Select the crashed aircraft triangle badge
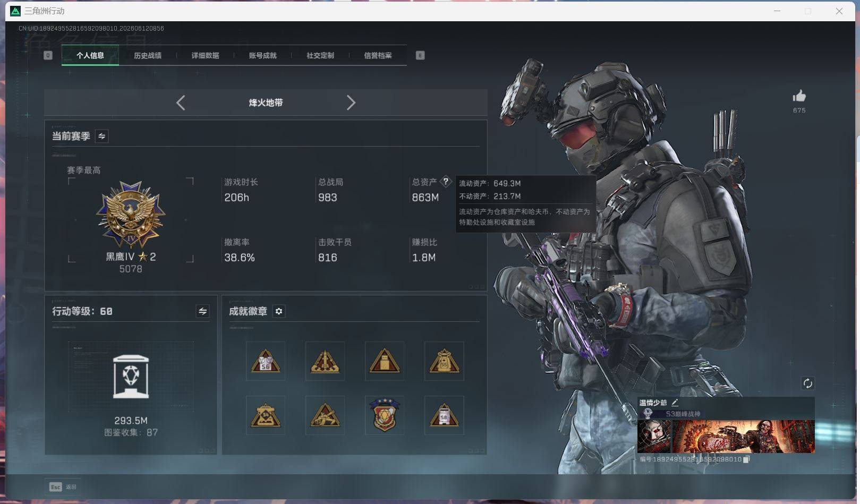Image resolution: width=860 pixels, height=504 pixels. point(325,415)
